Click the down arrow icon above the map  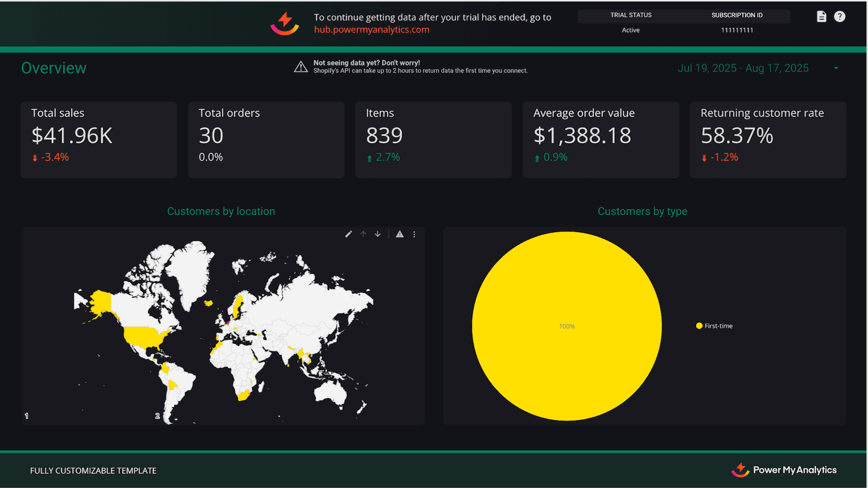(377, 234)
